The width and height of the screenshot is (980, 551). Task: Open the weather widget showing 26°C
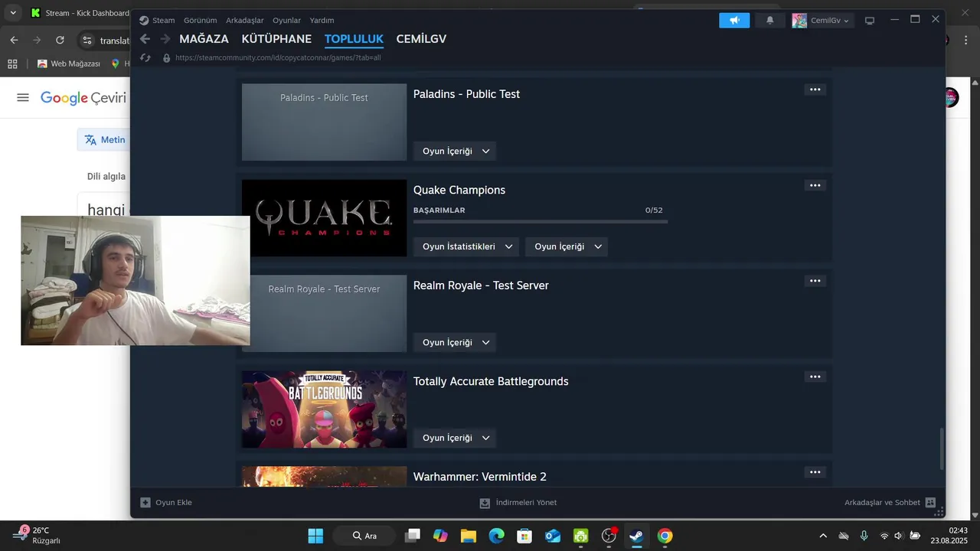[37, 535]
